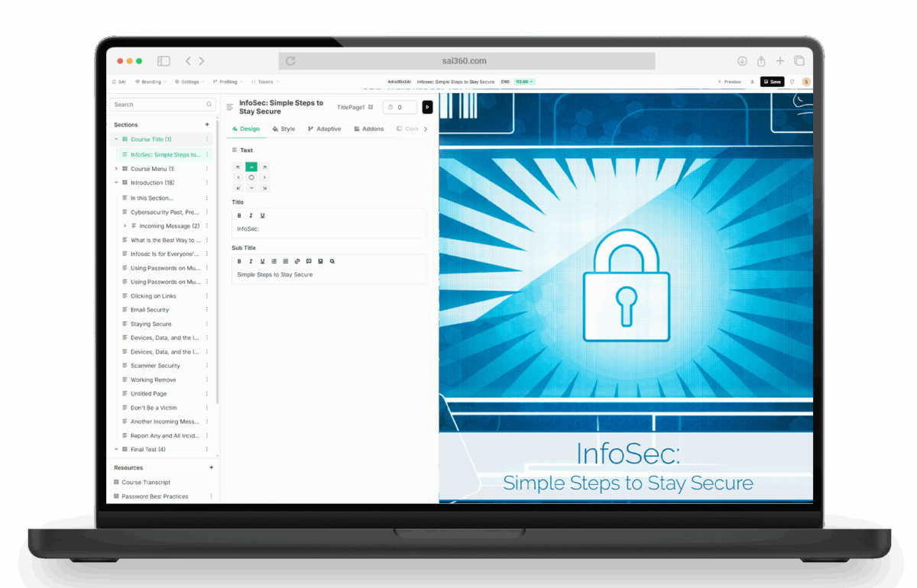Apply italic formatting in the Sub Title toolbar
This screenshot has width=917, height=588.
click(251, 261)
